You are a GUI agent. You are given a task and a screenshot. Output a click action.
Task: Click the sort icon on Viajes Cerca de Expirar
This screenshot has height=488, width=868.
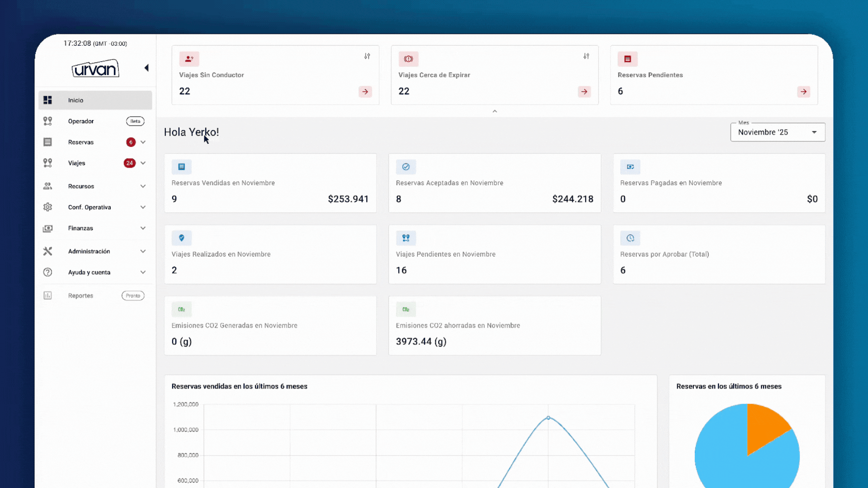pos(586,56)
